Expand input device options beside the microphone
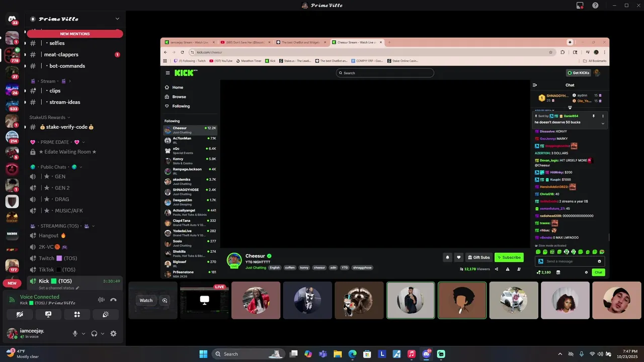Image resolution: width=644 pixels, height=362 pixels. 84,333
